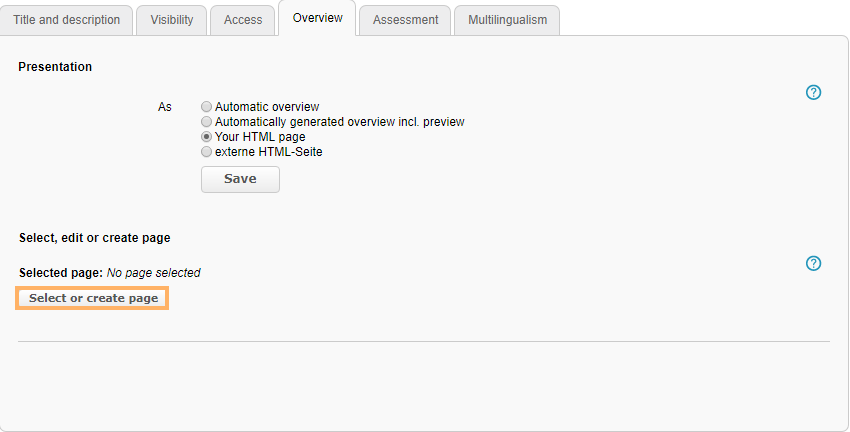Click the horizontal divider line below the button
The width and height of the screenshot is (850, 432).
point(424,341)
